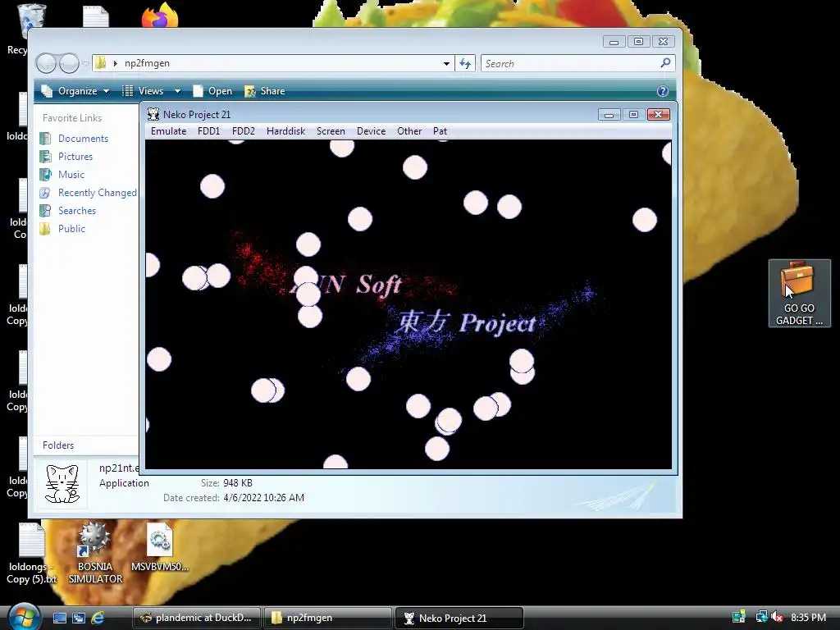
Task: Select the BOSNIA SIMULATOR desktop shortcut
Action: [95, 554]
